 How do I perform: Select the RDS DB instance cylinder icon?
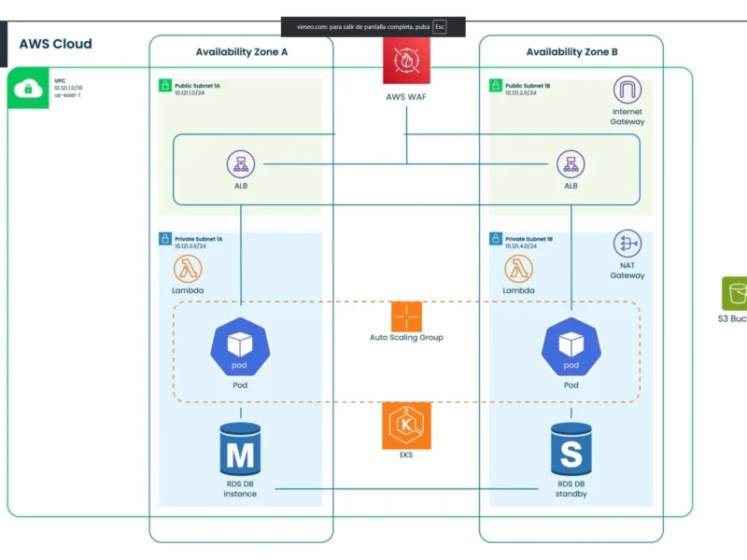[240, 450]
